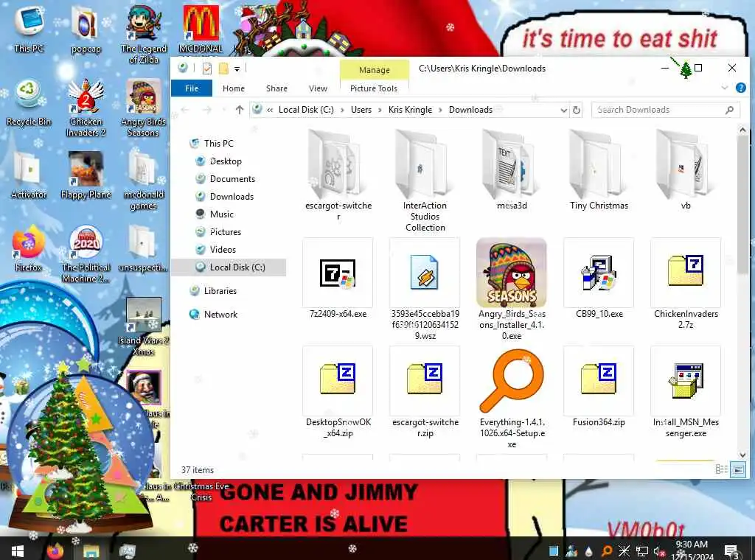Open the address bar history dropdown

pyautogui.click(x=563, y=111)
